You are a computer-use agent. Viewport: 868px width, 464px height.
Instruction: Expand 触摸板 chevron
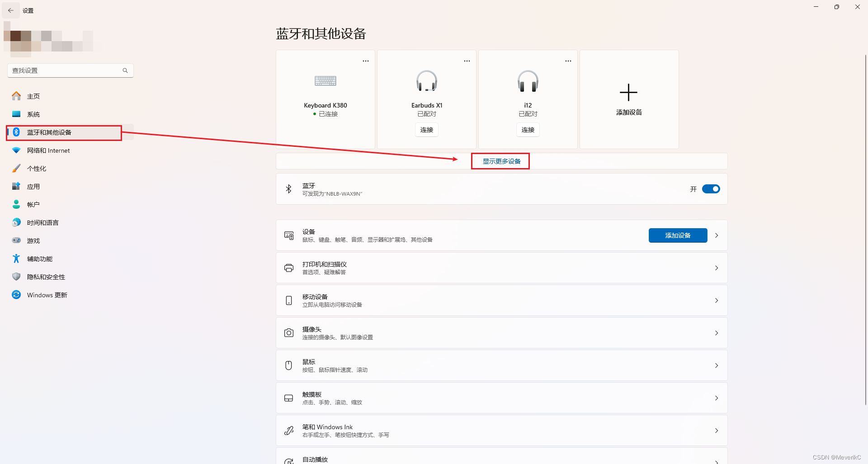point(717,398)
